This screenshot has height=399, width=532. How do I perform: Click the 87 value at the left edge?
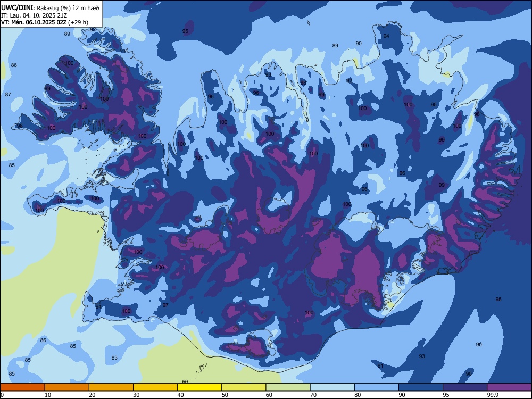(x=8, y=94)
